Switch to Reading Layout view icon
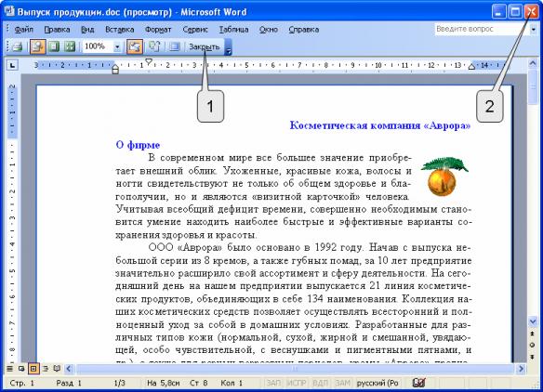Image resolution: width=543 pixels, height=392 pixels. (x=57, y=369)
